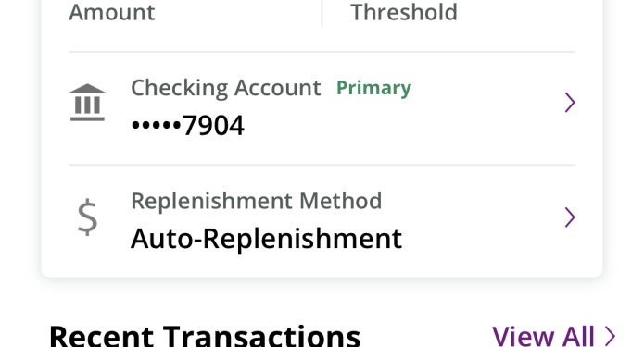Click the green Primary badge

click(x=373, y=88)
